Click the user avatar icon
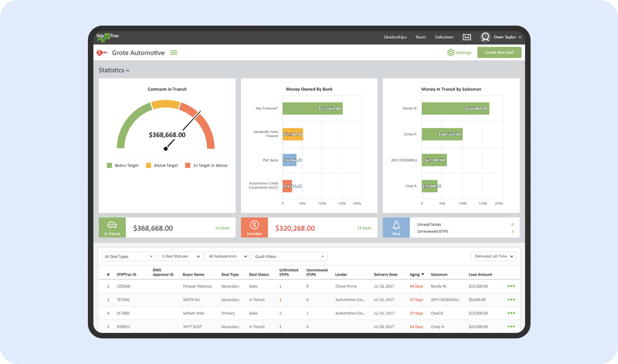 pyautogui.click(x=485, y=37)
